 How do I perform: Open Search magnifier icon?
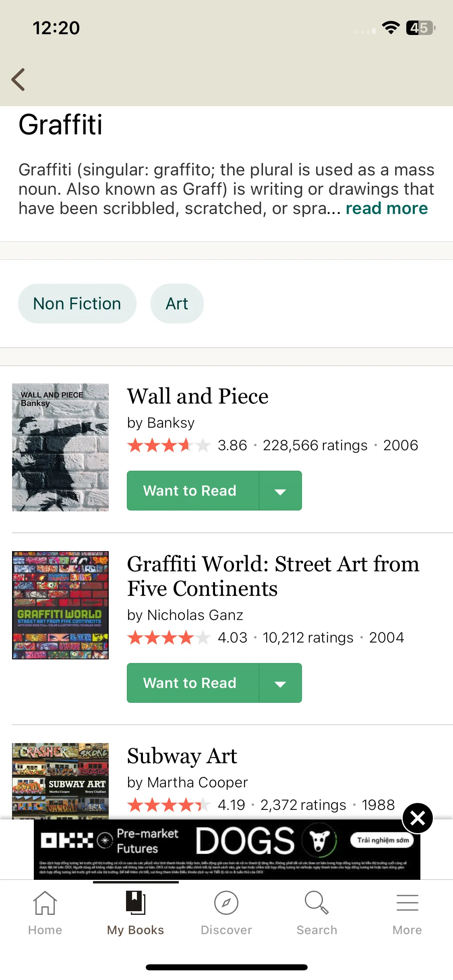pyautogui.click(x=317, y=903)
